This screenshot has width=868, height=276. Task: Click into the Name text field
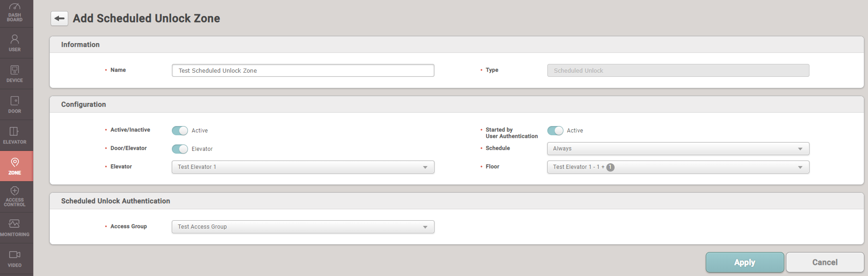point(303,70)
